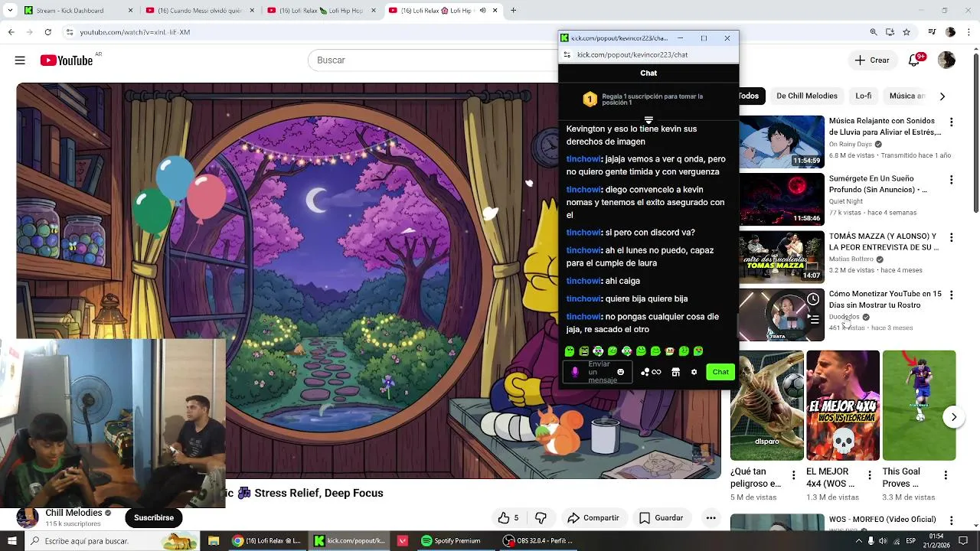Open OBS 32.0.4 from the taskbar
The image size is (980, 551).
[538, 541]
